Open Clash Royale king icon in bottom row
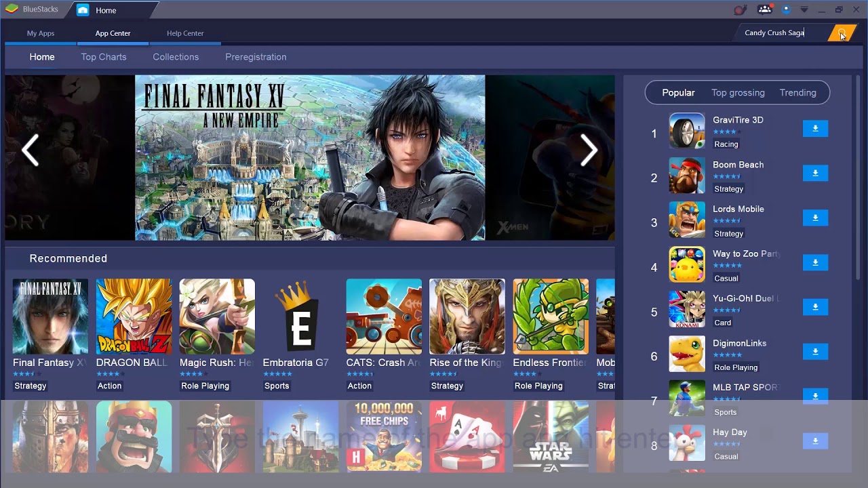868x488 pixels. (x=134, y=436)
